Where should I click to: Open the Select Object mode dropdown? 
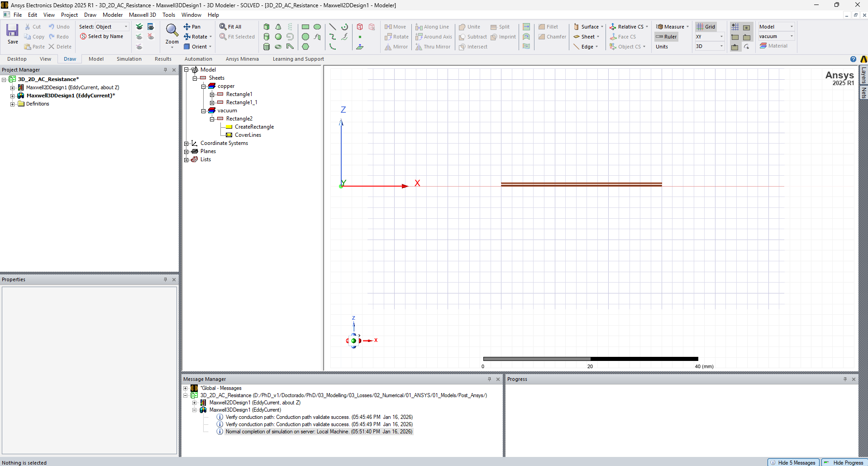126,27
